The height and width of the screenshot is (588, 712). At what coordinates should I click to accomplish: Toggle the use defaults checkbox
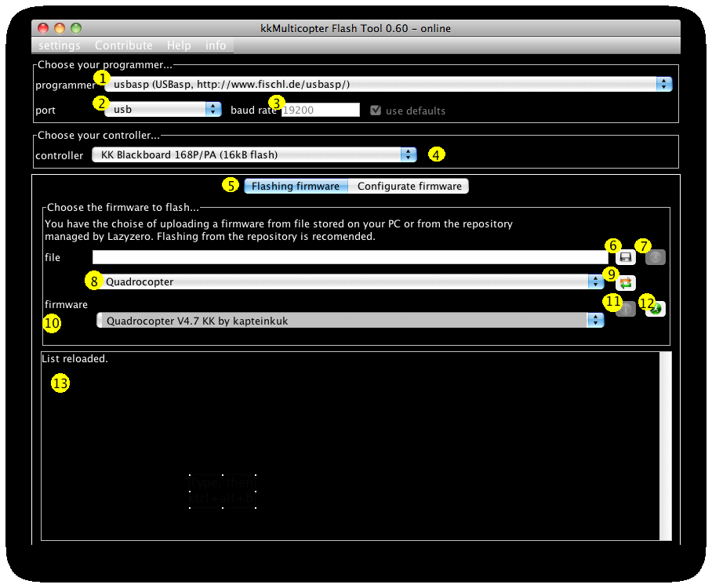pyautogui.click(x=376, y=110)
